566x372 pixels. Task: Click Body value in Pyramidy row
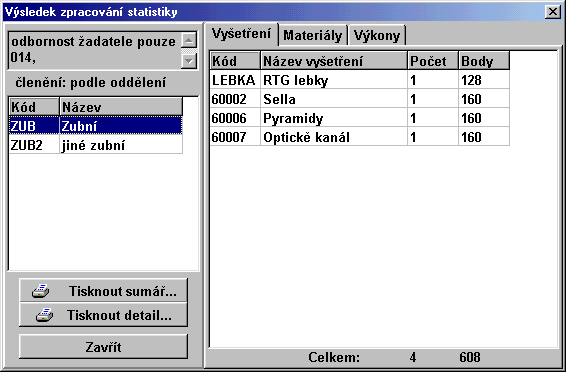[x=484, y=118]
